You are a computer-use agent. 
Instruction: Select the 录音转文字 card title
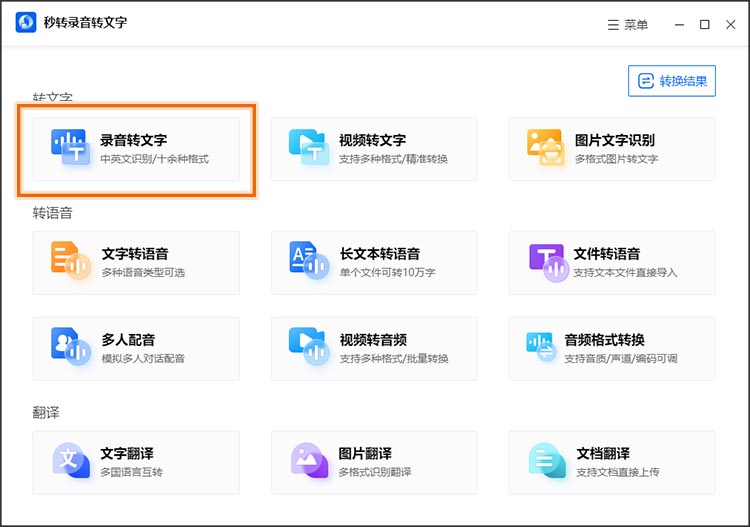133,140
